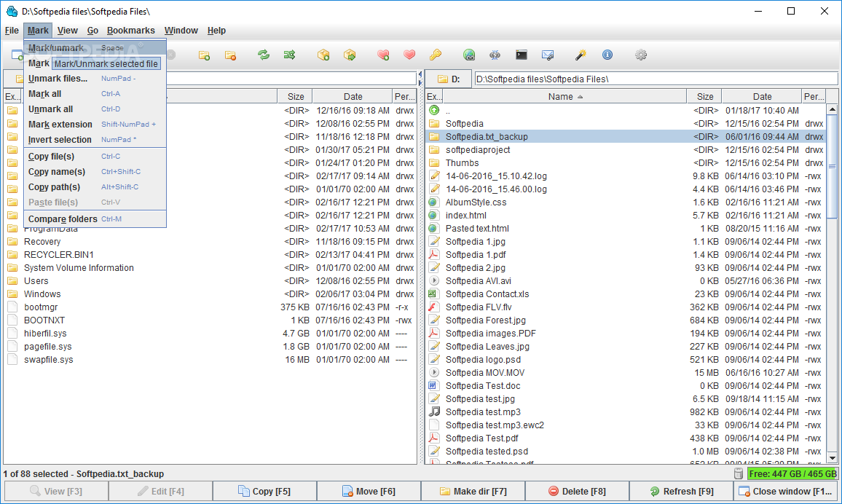Screen dimensions: 842x504
Task: Click the Delete [F8] button
Action: (x=577, y=491)
